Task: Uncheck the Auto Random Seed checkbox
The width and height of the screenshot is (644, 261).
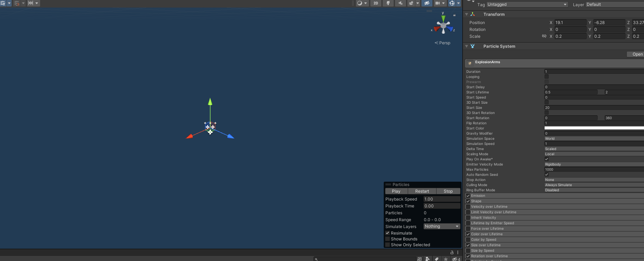Action: click(547, 174)
